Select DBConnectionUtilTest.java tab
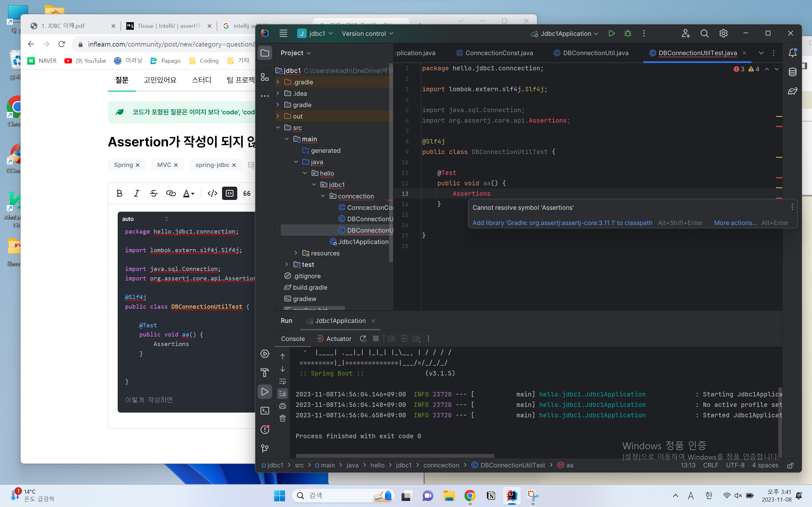The width and height of the screenshot is (812, 507). 697,53
